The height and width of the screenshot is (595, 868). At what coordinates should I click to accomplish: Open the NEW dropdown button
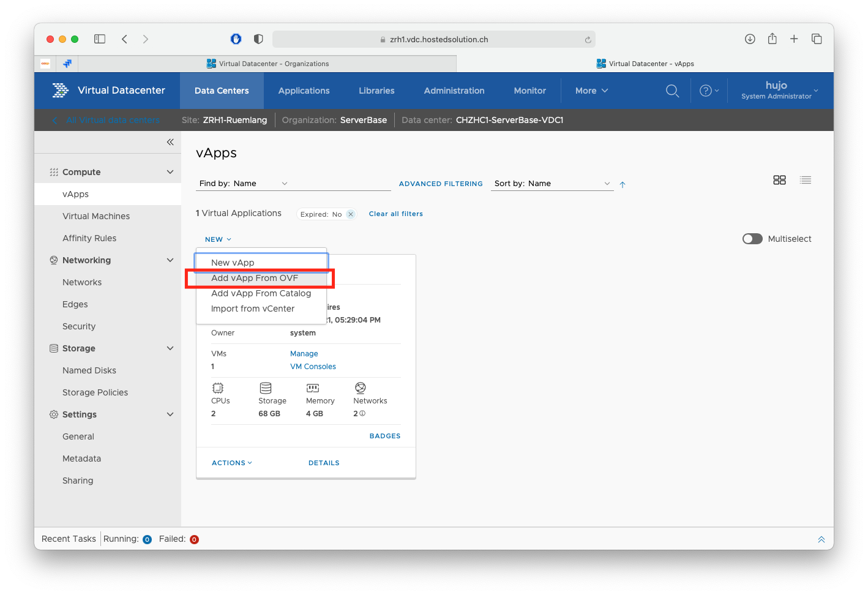tap(218, 239)
